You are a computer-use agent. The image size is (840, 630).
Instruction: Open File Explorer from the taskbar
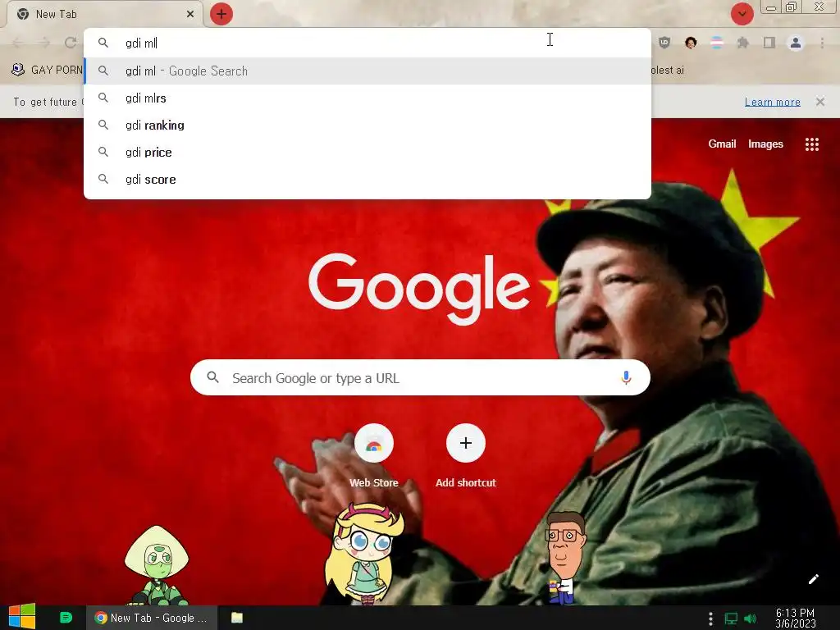(x=237, y=618)
